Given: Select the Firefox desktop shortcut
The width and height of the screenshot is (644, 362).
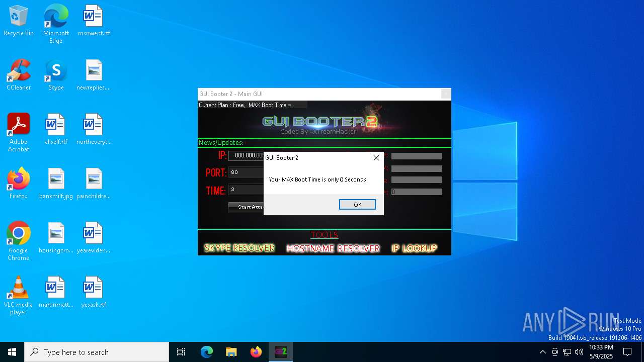Looking at the screenshot, I should [19, 184].
